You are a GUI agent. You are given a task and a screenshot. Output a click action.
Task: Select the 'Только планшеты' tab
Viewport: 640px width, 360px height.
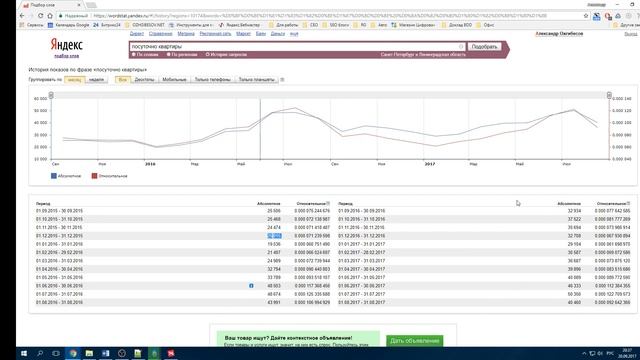tap(256, 80)
